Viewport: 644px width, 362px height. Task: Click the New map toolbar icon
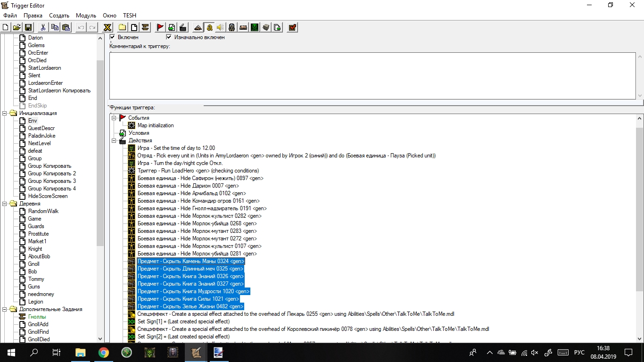[x=6, y=27]
